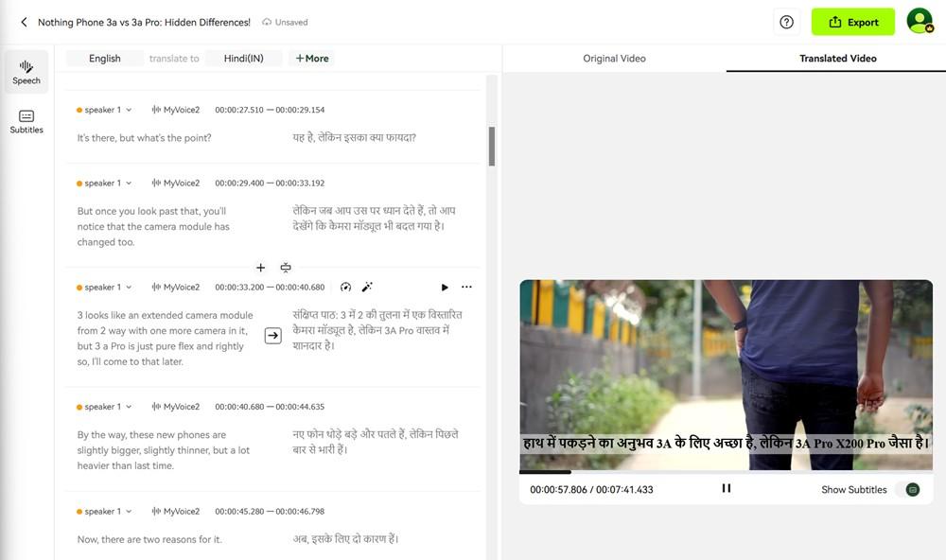The height and width of the screenshot is (560, 946).
Task: Edit text "It's there, but what's the point?"
Action: [x=144, y=137]
